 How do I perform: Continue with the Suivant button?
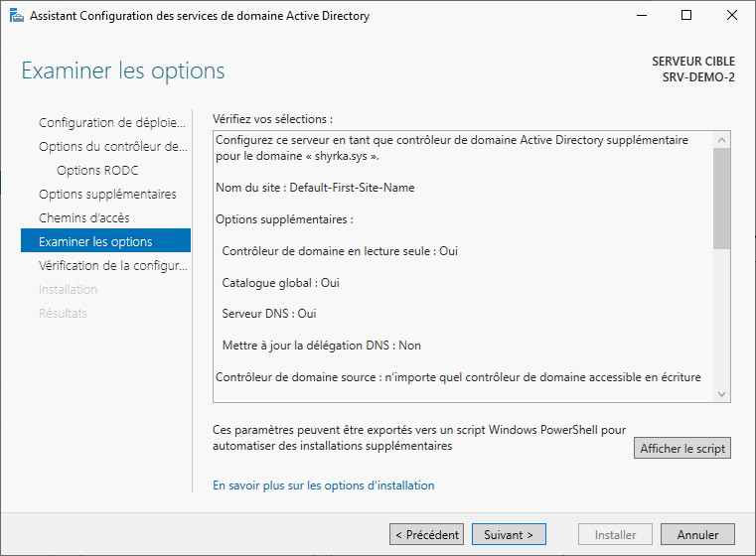[509, 535]
